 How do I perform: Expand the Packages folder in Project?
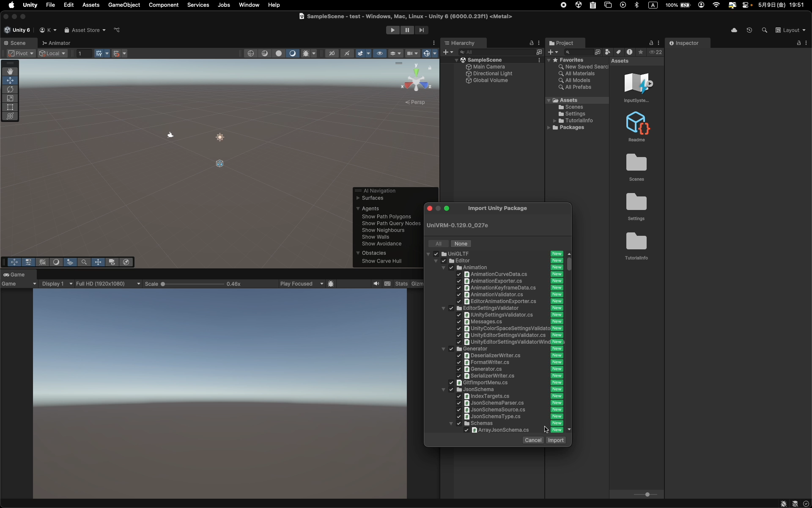point(549,127)
